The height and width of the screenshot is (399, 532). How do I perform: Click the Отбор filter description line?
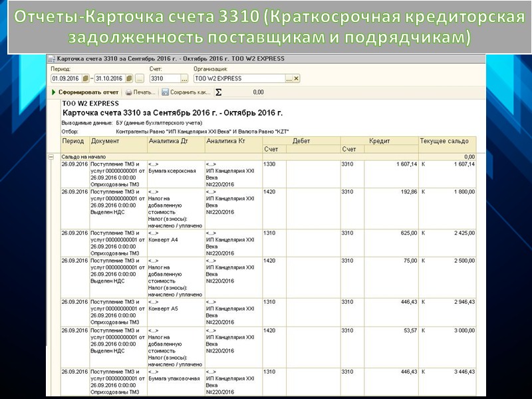pos(175,132)
